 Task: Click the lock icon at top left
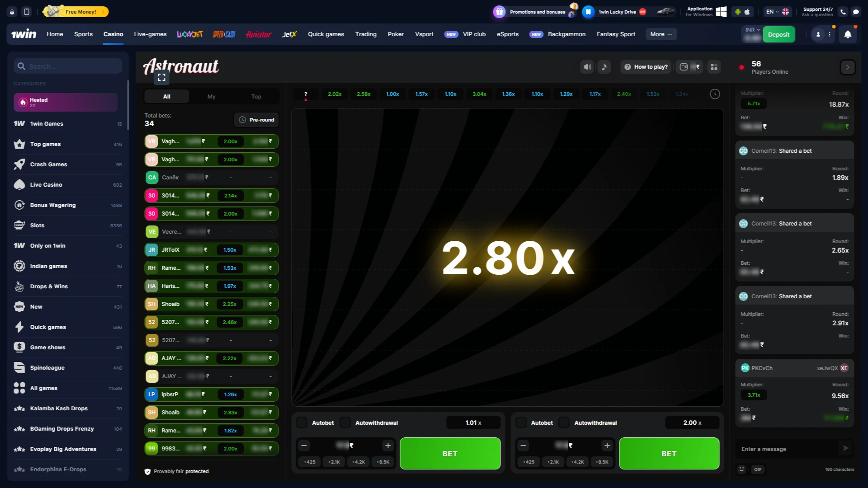coord(12,12)
